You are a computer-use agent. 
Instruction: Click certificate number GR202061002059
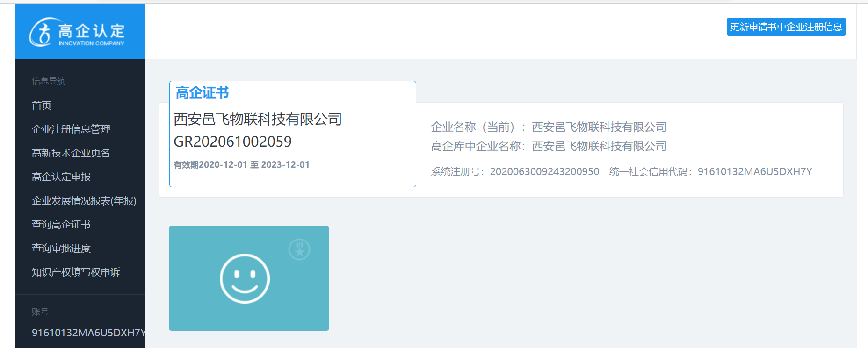(x=232, y=142)
